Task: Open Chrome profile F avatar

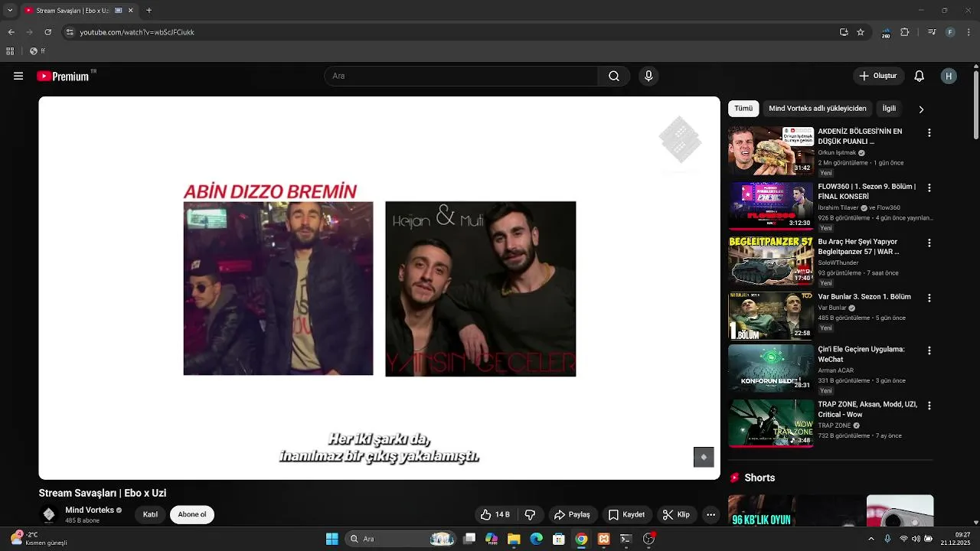Action: 950,32
